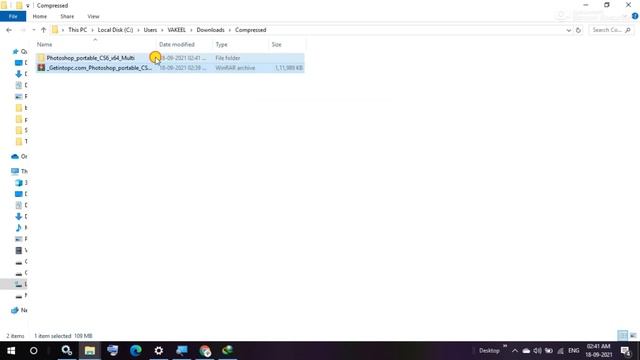640x360 pixels.
Task: Click the ENG language indicator
Action: (x=573, y=351)
